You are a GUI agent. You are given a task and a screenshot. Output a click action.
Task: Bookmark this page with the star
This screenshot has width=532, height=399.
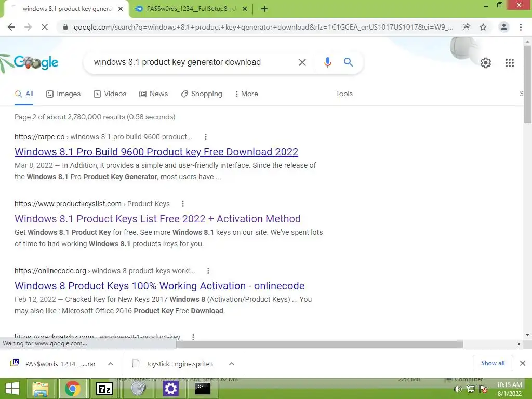(x=483, y=27)
